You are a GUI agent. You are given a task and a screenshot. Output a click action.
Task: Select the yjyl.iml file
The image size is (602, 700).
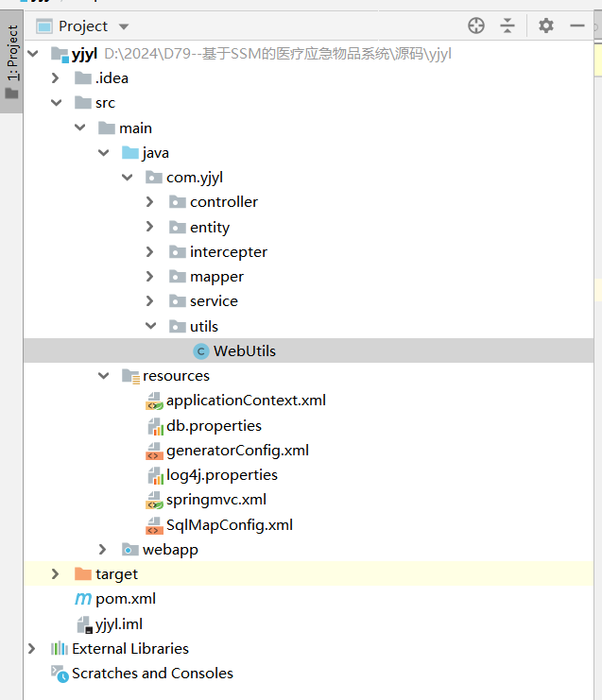[118, 624]
